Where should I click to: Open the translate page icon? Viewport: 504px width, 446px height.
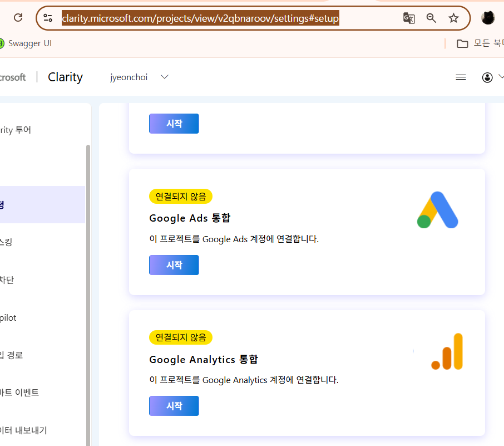[409, 18]
